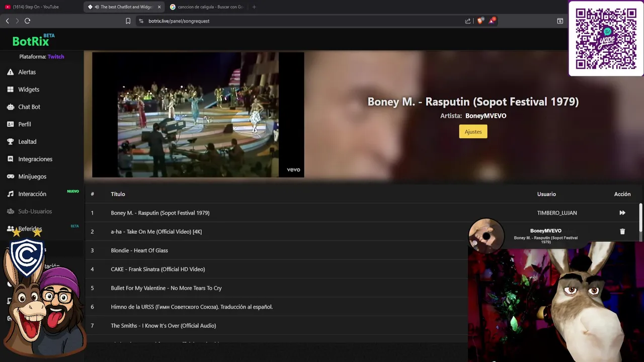Click the share page icon
The image size is (644, 362).
pos(468,21)
